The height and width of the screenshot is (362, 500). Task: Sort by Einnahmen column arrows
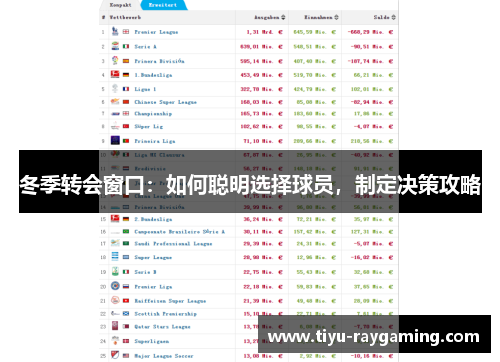point(336,17)
